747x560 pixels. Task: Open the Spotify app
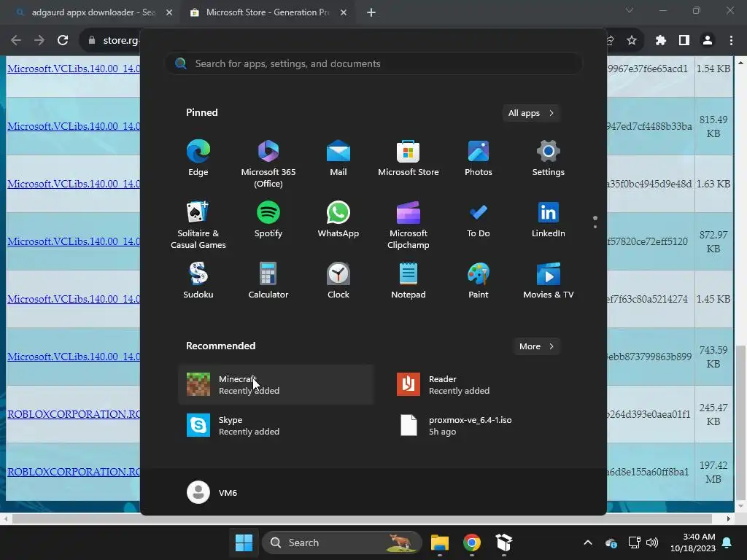click(x=268, y=219)
